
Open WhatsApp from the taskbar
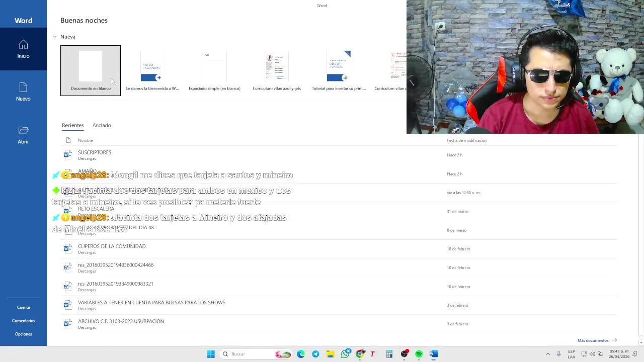click(345, 354)
